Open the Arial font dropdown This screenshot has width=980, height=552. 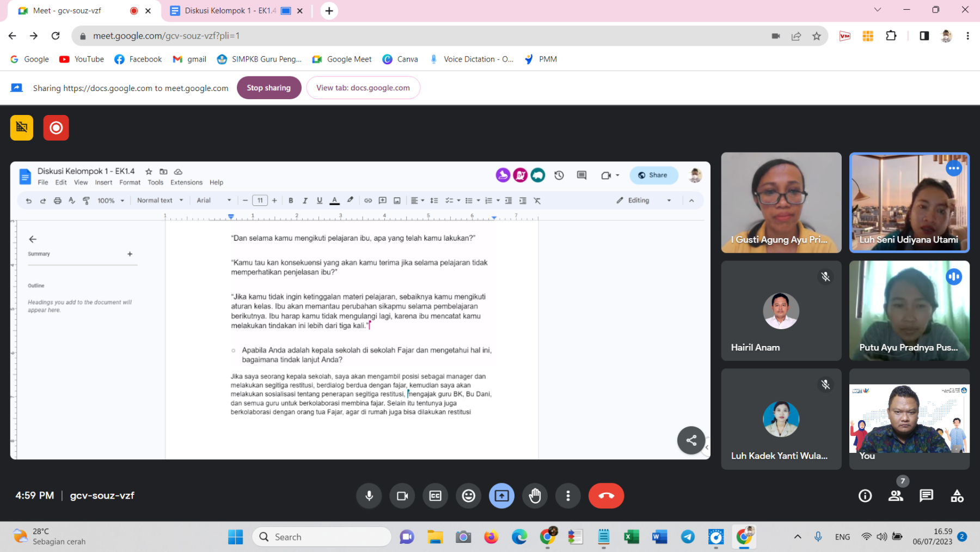(x=213, y=201)
